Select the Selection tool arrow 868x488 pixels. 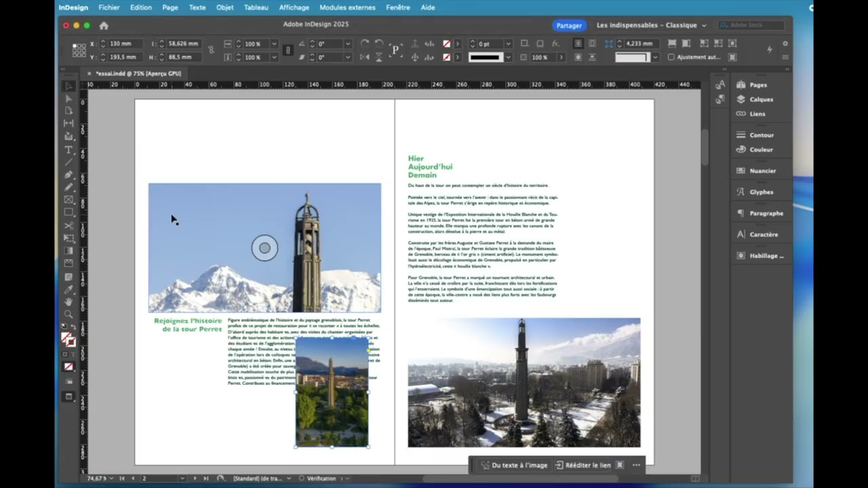point(68,86)
